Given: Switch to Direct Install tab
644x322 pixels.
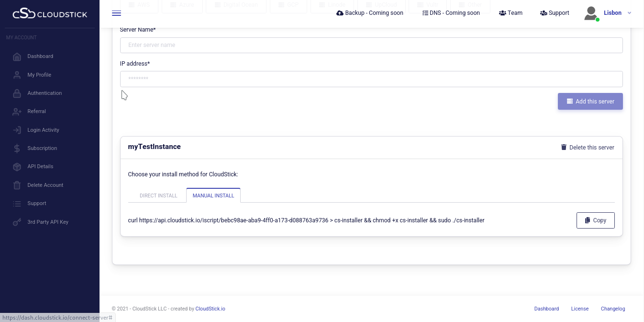Looking at the screenshot, I should click(158, 195).
